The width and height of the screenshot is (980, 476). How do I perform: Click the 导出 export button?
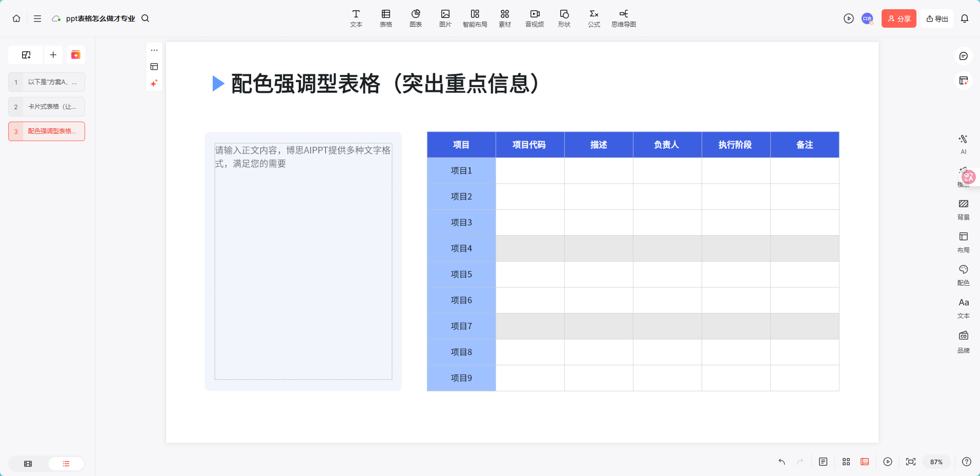pyautogui.click(x=936, y=18)
